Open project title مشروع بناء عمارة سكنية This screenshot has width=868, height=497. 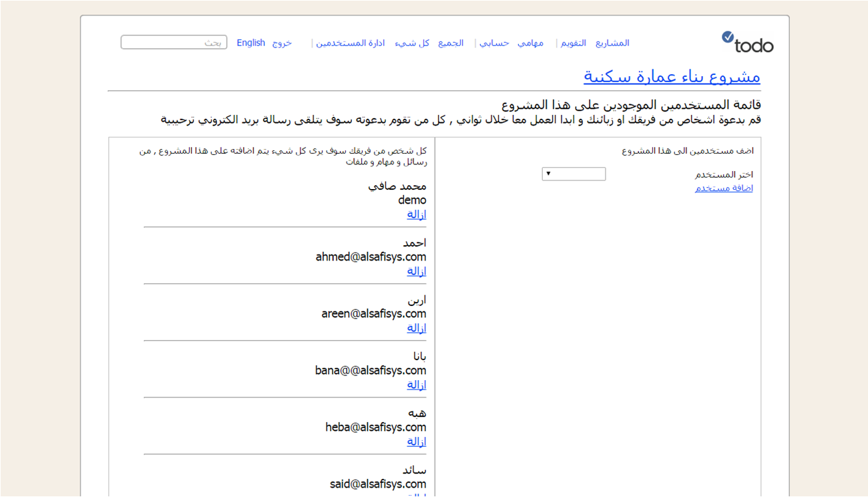pyautogui.click(x=672, y=76)
